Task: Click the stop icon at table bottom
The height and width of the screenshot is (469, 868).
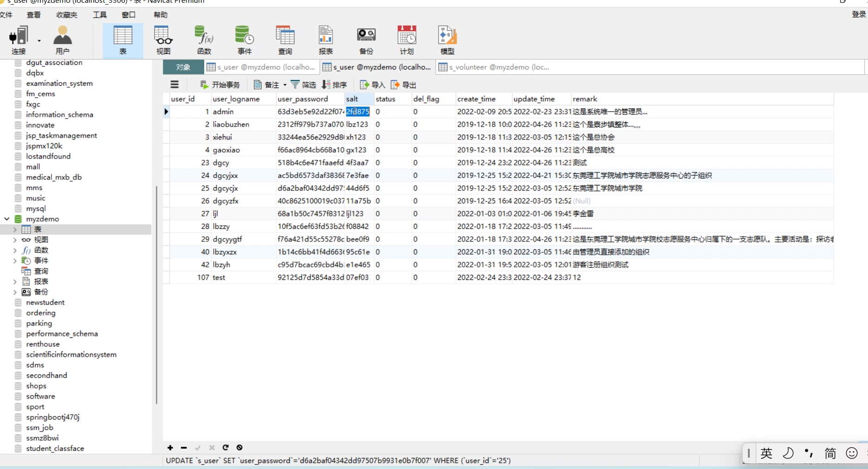Action: (x=239, y=448)
